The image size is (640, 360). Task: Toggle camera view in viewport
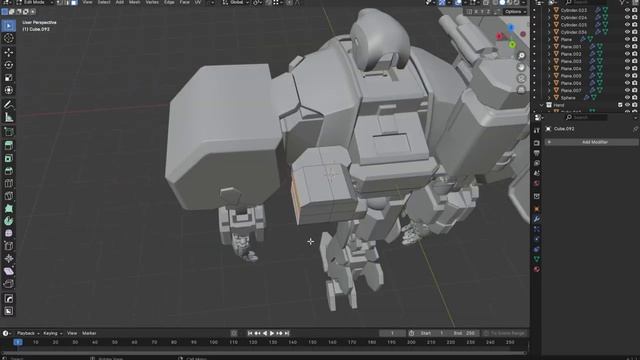521,78
